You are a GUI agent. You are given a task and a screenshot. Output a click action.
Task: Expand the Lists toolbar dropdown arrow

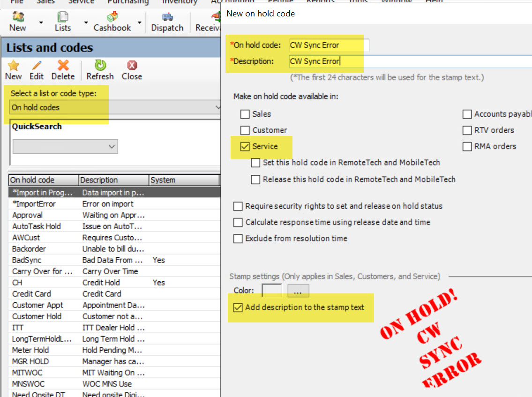86,22
